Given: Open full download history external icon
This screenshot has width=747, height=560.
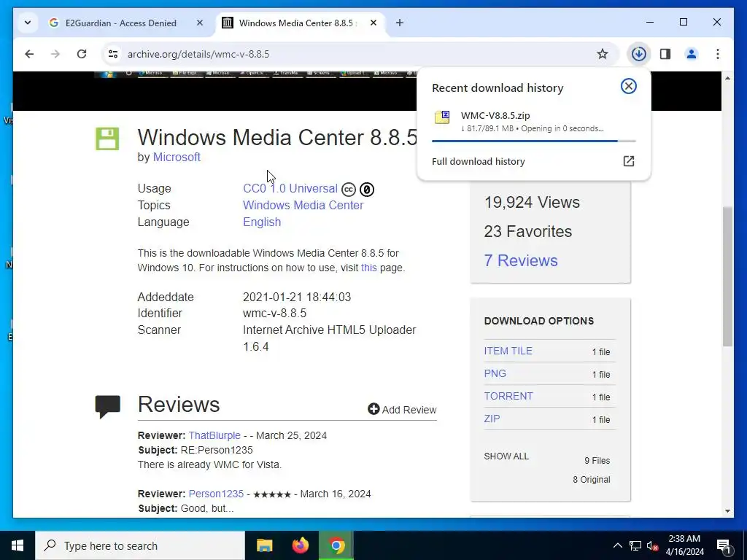Looking at the screenshot, I should coord(628,161).
